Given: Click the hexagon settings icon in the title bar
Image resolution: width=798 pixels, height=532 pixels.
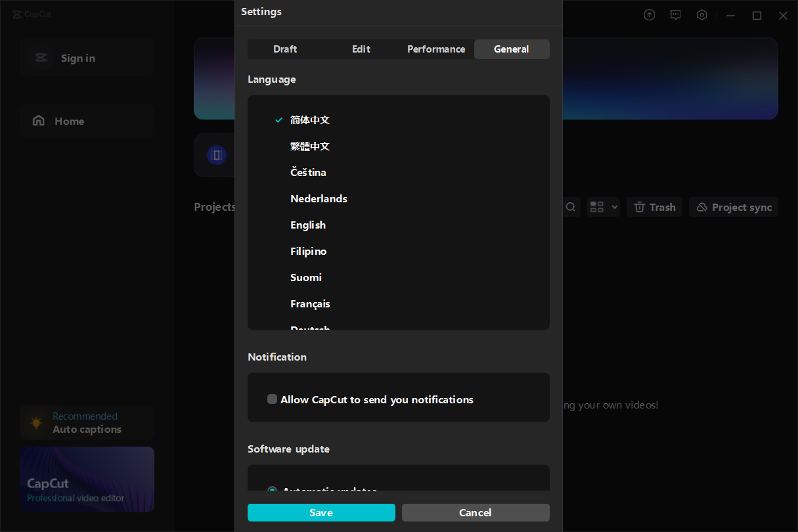Looking at the screenshot, I should tap(701, 15).
